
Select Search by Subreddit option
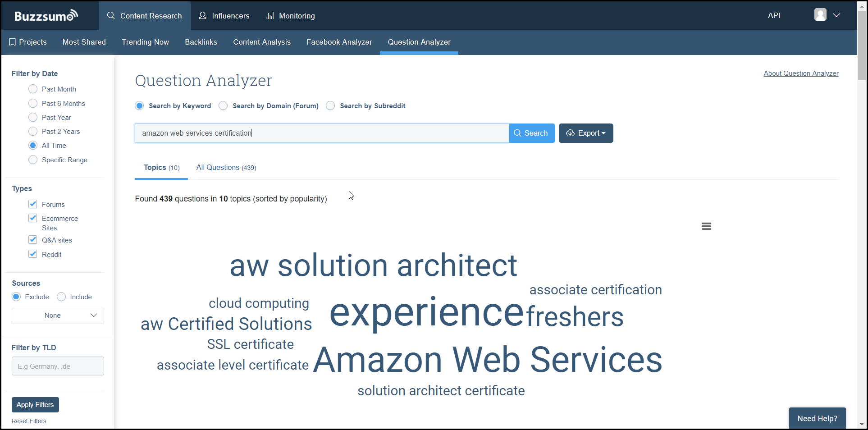tap(330, 105)
